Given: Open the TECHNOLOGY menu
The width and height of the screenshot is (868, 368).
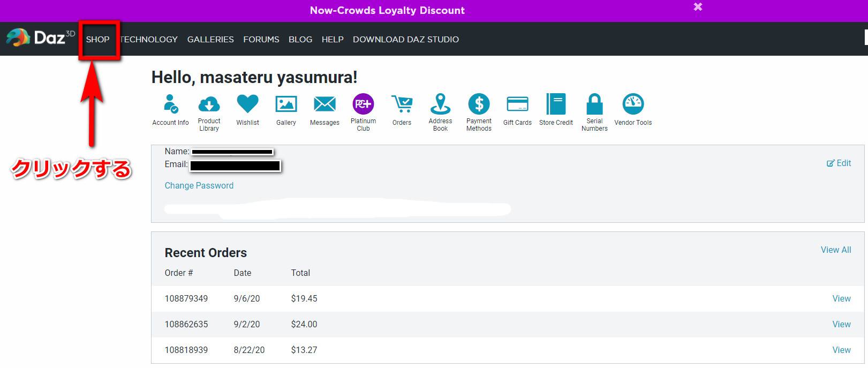Looking at the screenshot, I should pyautogui.click(x=149, y=39).
